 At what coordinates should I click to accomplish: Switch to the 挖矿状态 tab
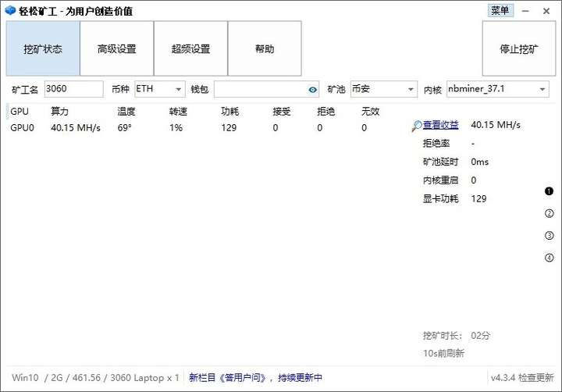pyautogui.click(x=43, y=48)
